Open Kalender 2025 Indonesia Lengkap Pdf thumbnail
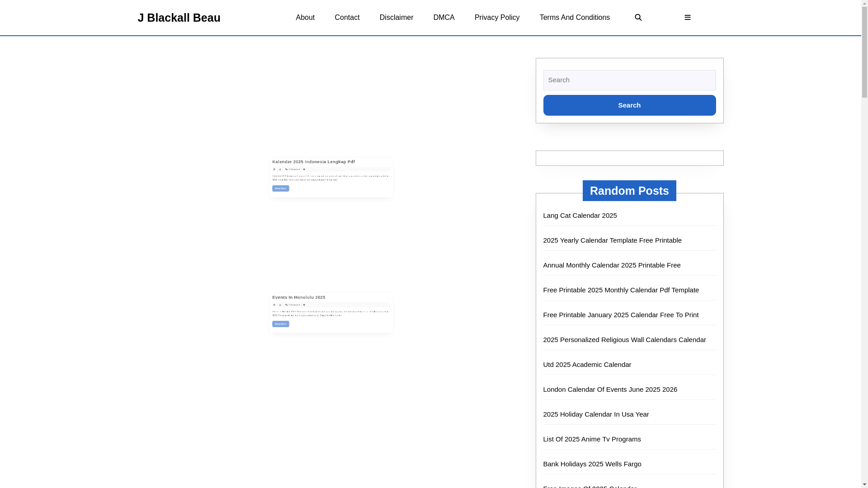Image resolution: width=868 pixels, height=488 pixels. [331, 177]
